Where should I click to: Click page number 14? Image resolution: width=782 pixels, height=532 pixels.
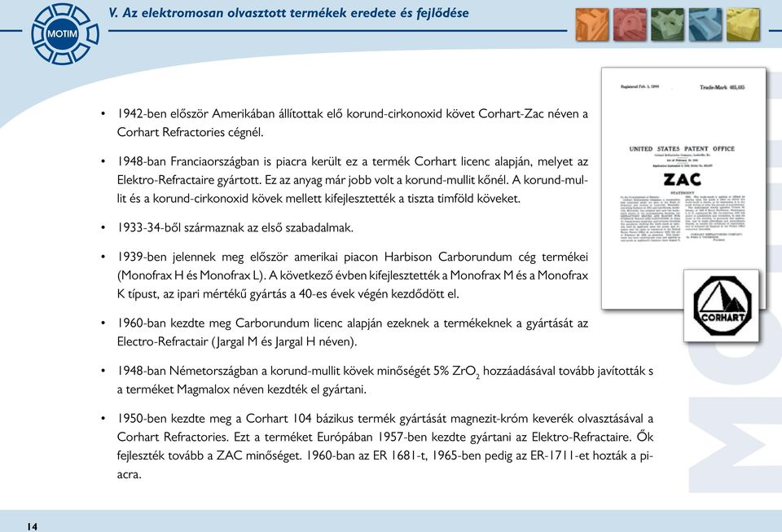pyautogui.click(x=32, y=526)
